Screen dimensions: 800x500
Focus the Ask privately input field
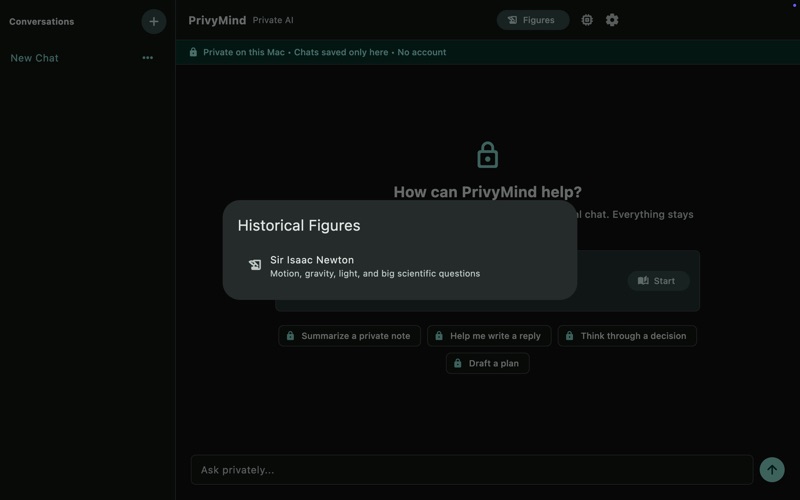coord(472,470)
